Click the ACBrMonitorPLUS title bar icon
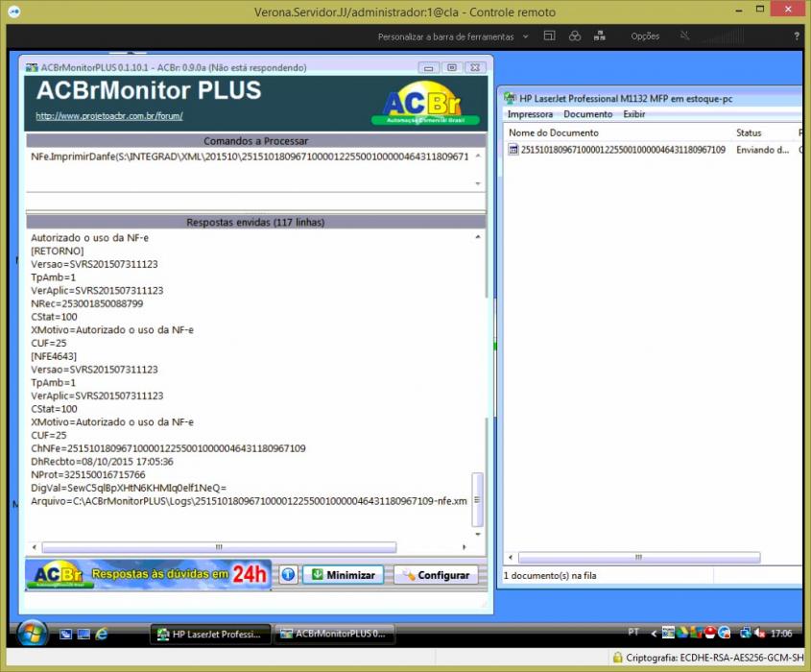 click(x=32, y=68)
